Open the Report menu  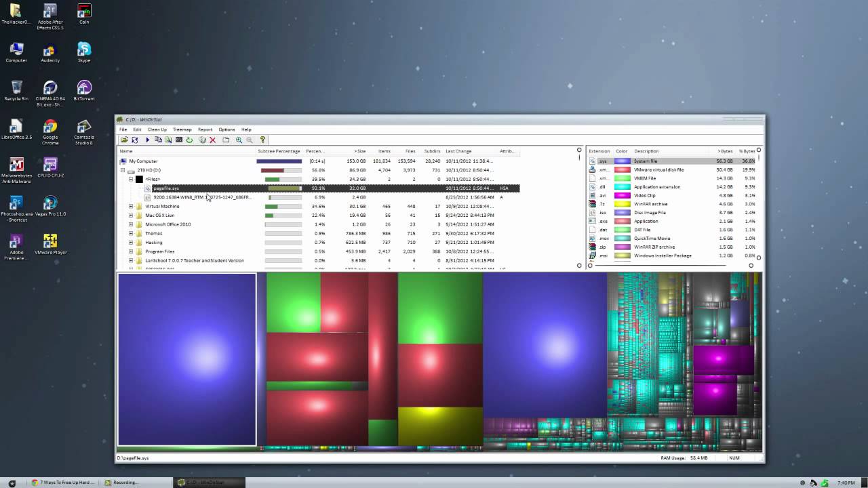(205, 129)
